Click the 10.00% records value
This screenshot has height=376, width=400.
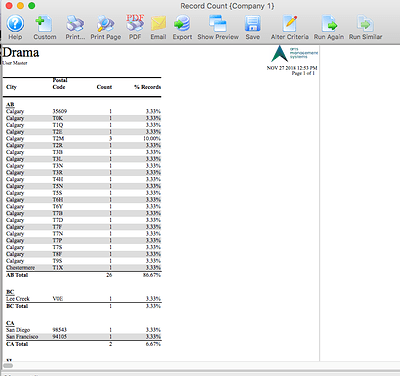[152, 138]
